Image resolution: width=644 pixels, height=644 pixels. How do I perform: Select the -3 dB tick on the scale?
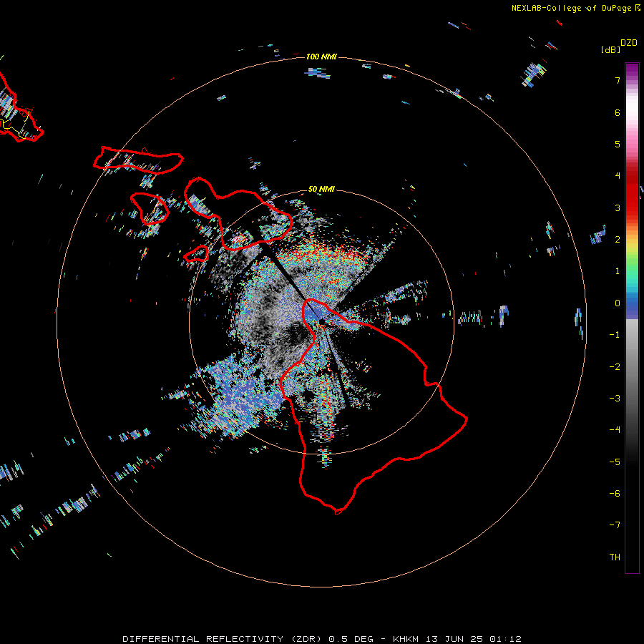point(615,399)
